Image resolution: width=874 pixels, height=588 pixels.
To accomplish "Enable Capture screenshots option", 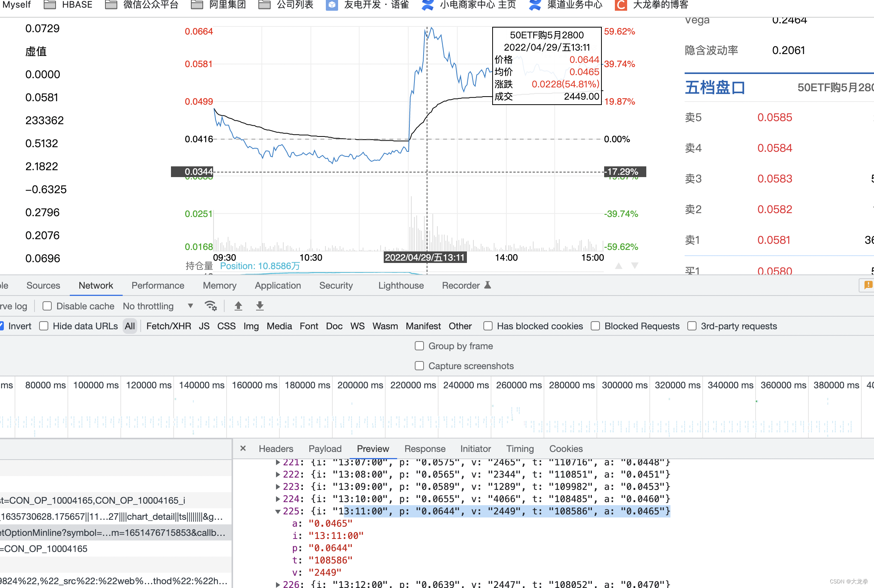I will pos(419,366).
